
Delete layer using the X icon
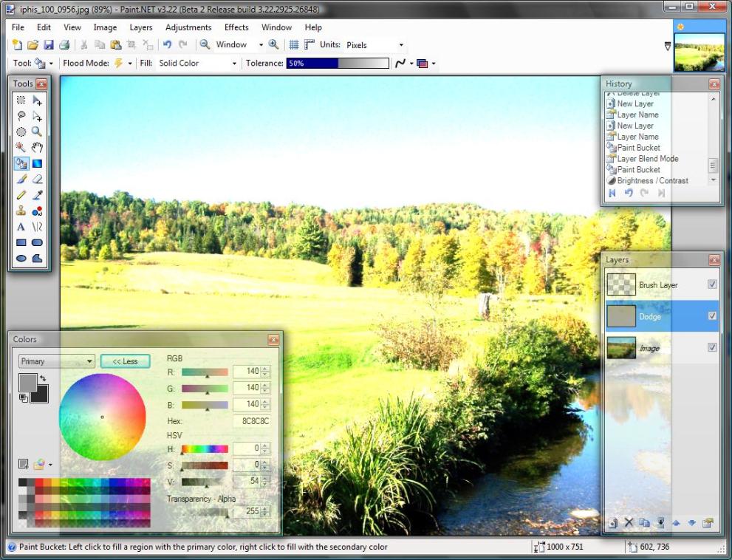[629, 523]
